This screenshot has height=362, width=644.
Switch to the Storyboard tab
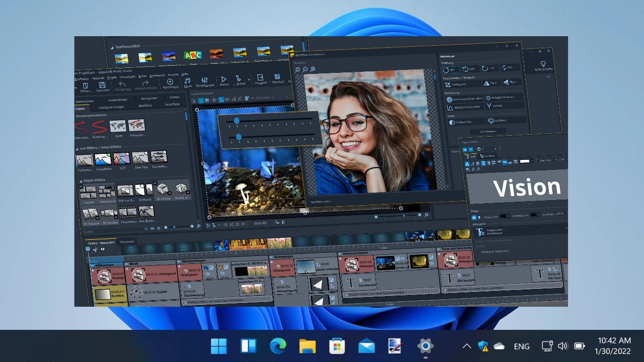click(x=127, y=241)
